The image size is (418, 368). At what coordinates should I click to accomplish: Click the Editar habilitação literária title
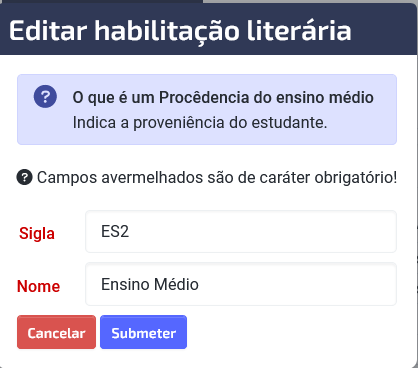[180, 31]
